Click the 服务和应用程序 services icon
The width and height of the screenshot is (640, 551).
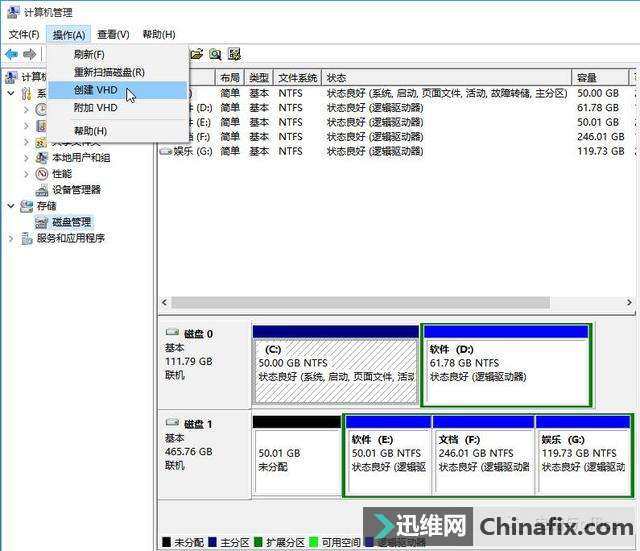(x=27, y=238)
